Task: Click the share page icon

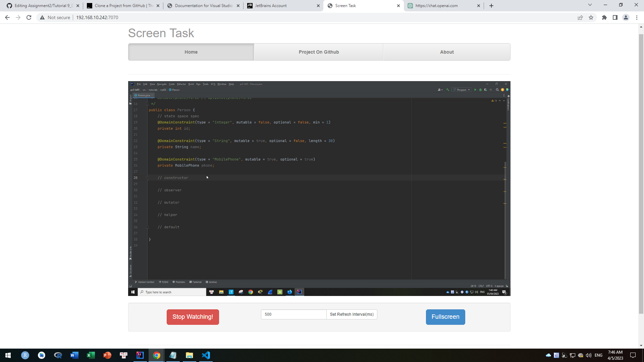Action: [580, 17]
